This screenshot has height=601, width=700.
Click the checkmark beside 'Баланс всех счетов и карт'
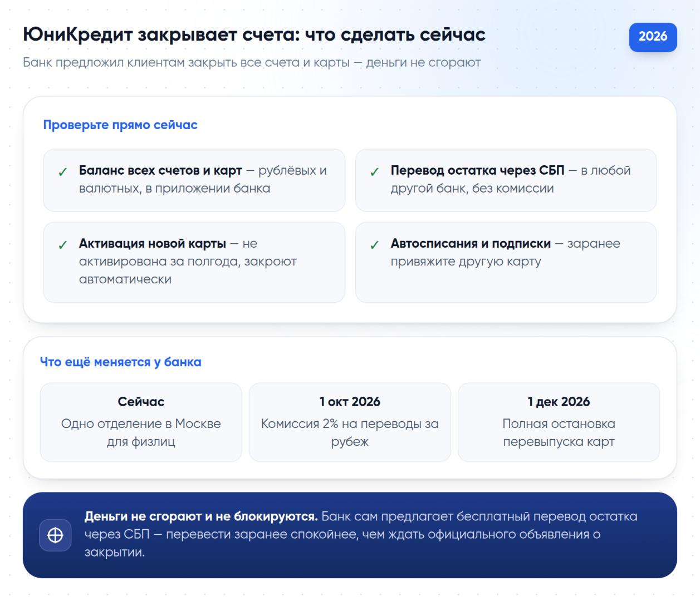63,172
